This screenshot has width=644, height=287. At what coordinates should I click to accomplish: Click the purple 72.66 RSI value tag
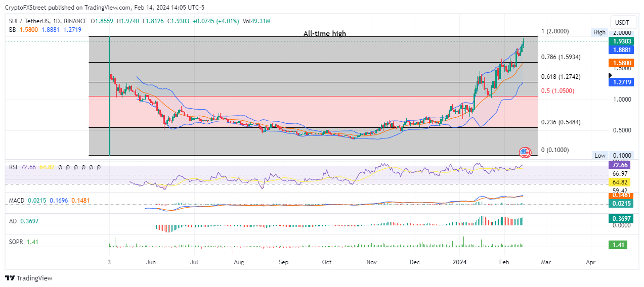(620, 165)
